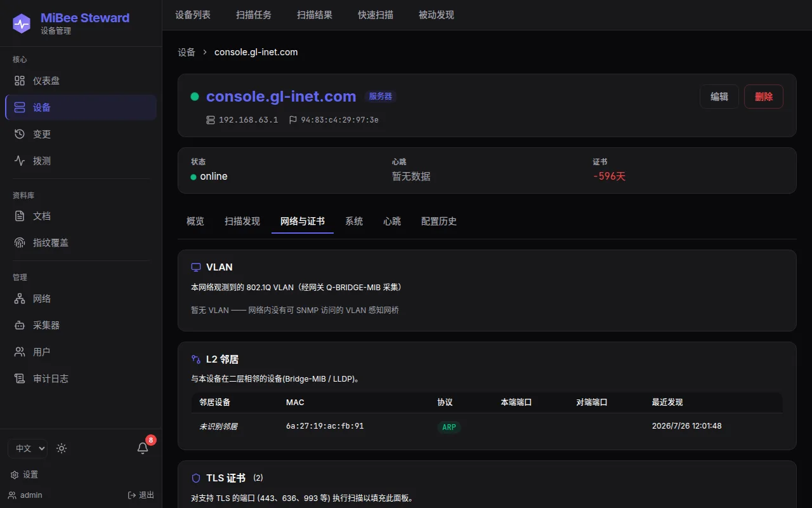This screenshot has height=508, width=812.
Task: Switch to 被动发现 top tab
Action: click(436, 15)
